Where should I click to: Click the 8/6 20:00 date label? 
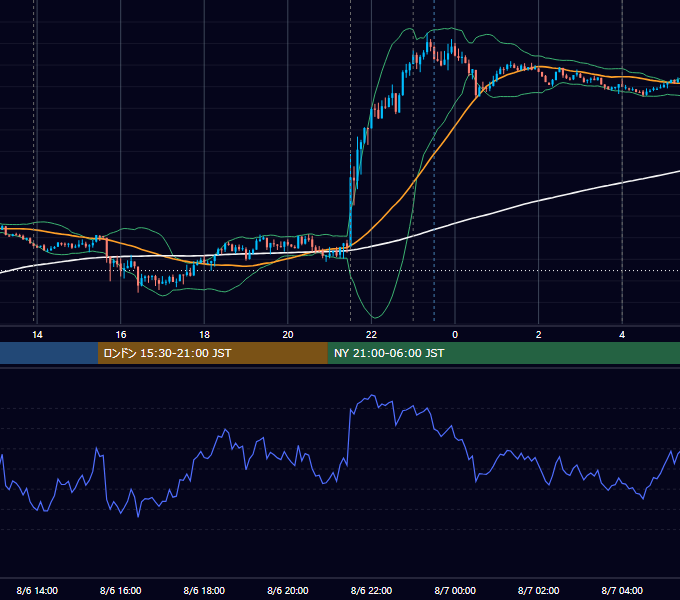tap(288, 590)
